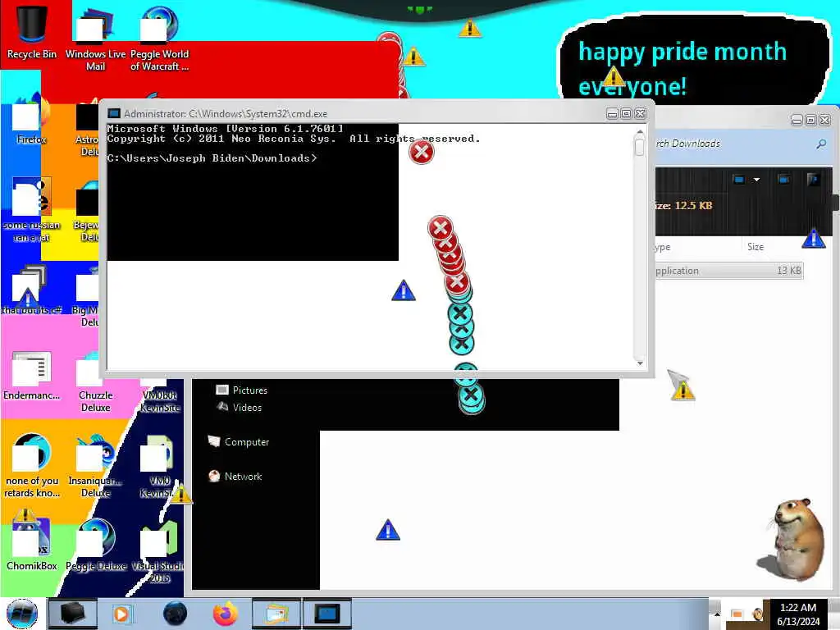Open the dark sphere app on the taskbar
Viewport: 840px width, 630px height.
(x=176, y=614)
